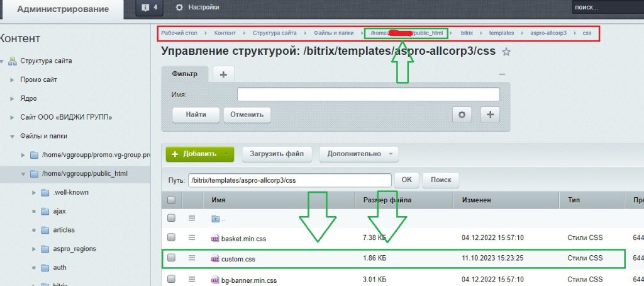
Task: Click the bg-banner.min.css file icon
Action: [215, 280]
